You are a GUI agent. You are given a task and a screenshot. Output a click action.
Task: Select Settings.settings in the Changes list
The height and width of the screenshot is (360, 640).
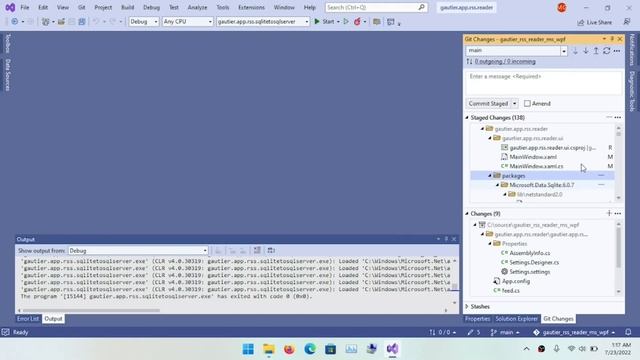coord(529,272)
